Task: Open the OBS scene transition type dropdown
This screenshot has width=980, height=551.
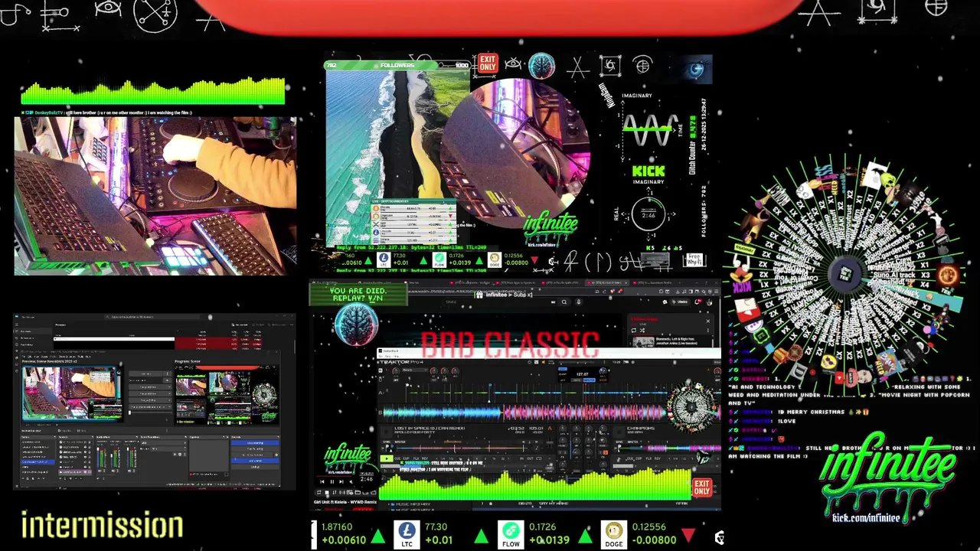Action: click(x=163, y=443)
